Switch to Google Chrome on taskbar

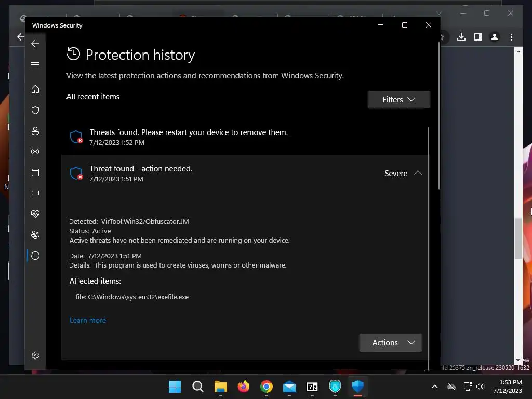pos(267,387)
